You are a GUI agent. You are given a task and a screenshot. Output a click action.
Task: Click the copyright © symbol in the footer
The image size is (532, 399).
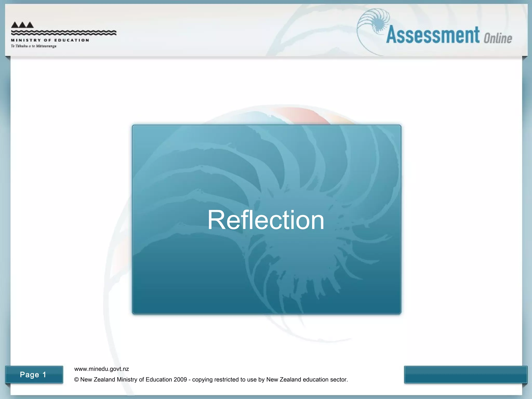pyautogui.click(x=76, y=380)
